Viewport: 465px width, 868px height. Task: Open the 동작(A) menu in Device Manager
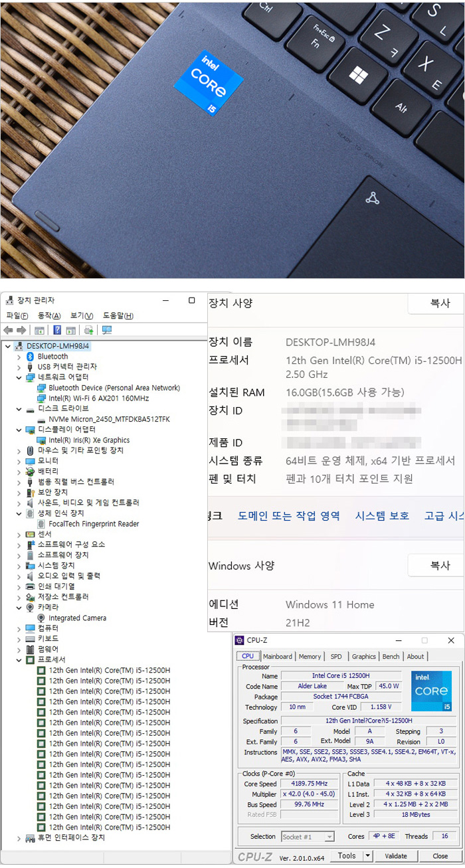49,315
